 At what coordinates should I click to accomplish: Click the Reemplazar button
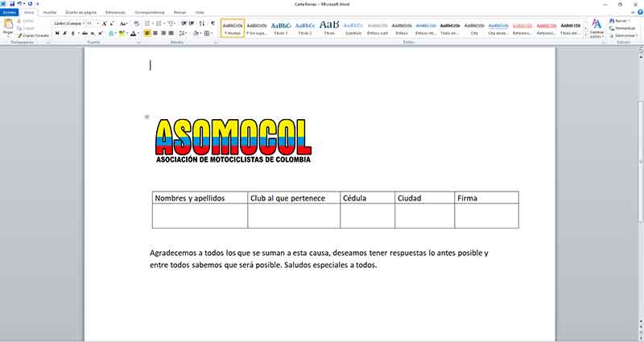622,28
